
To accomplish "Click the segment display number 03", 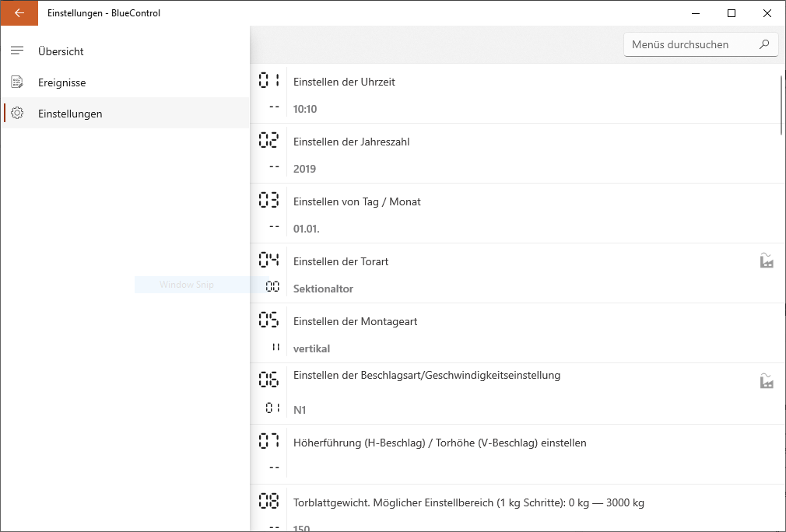I will point(268,200).
